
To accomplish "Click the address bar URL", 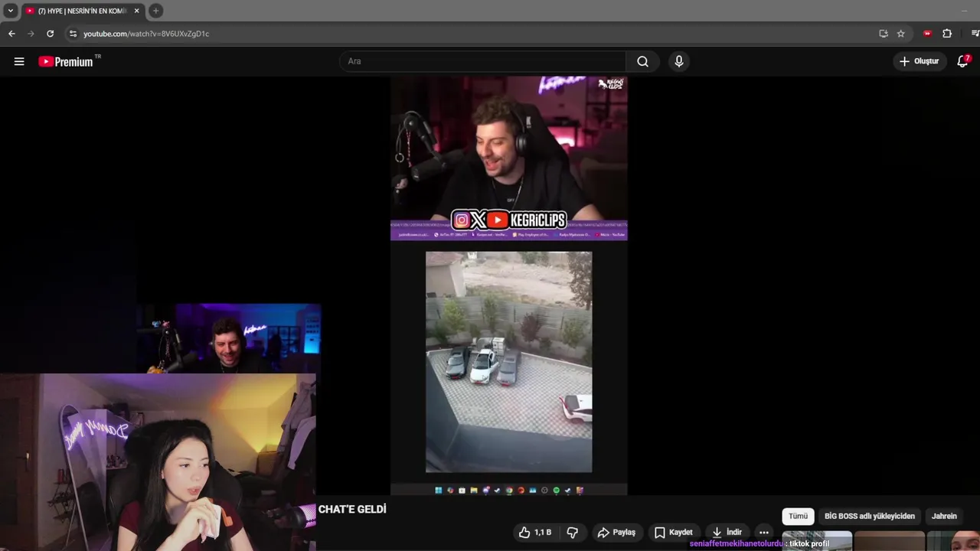I will point(146,34).
